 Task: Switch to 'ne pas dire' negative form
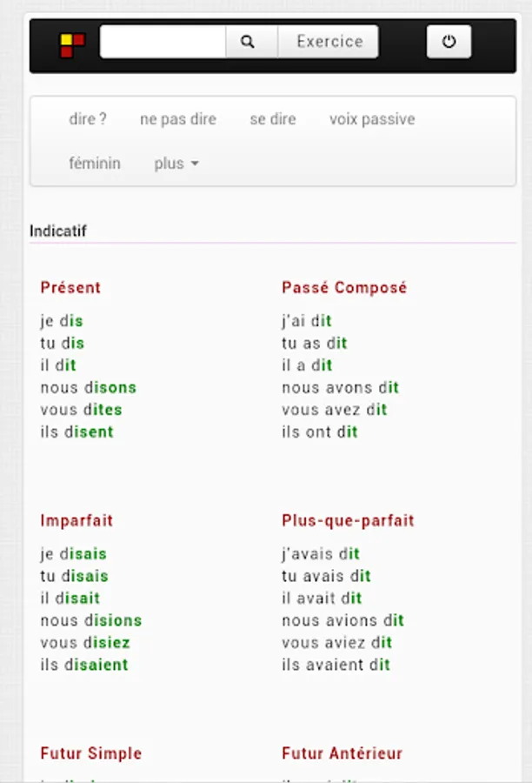178,119
